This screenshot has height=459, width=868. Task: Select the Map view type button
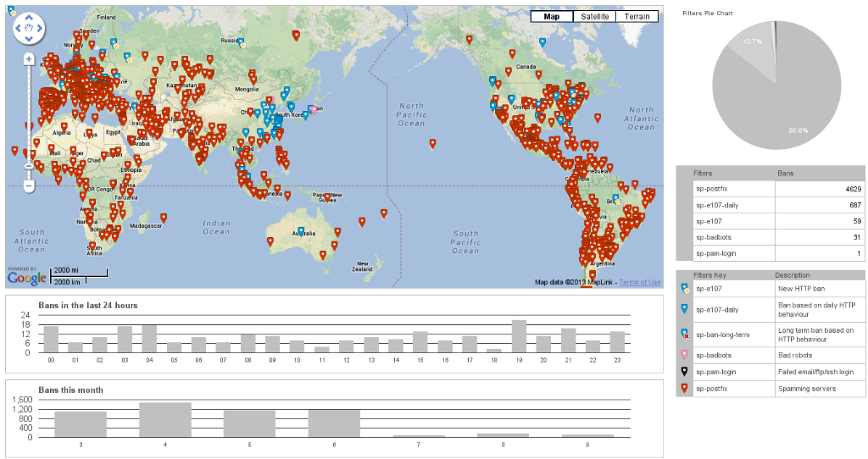(x=551, y=16)
